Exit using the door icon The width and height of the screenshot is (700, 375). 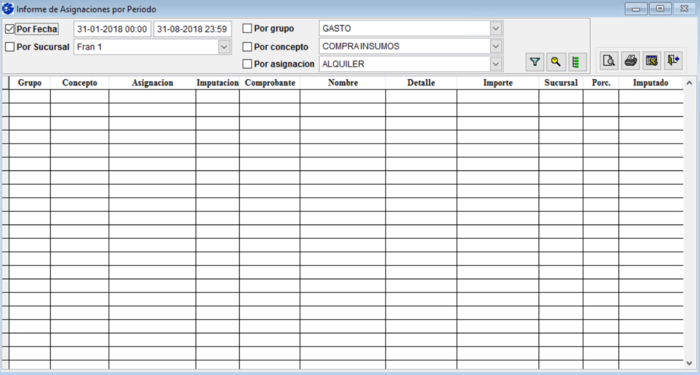(673, 61)
